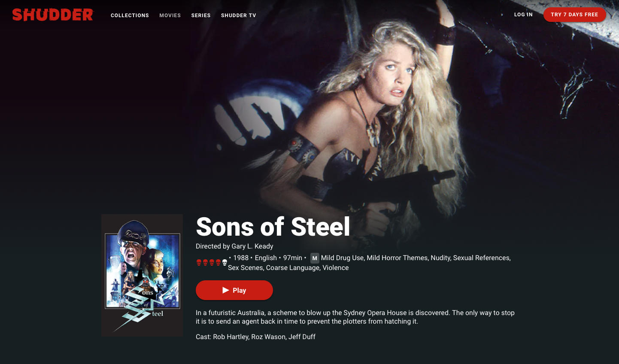Click the Log In link
Screen dimensions: 619x364
point(523,15)
